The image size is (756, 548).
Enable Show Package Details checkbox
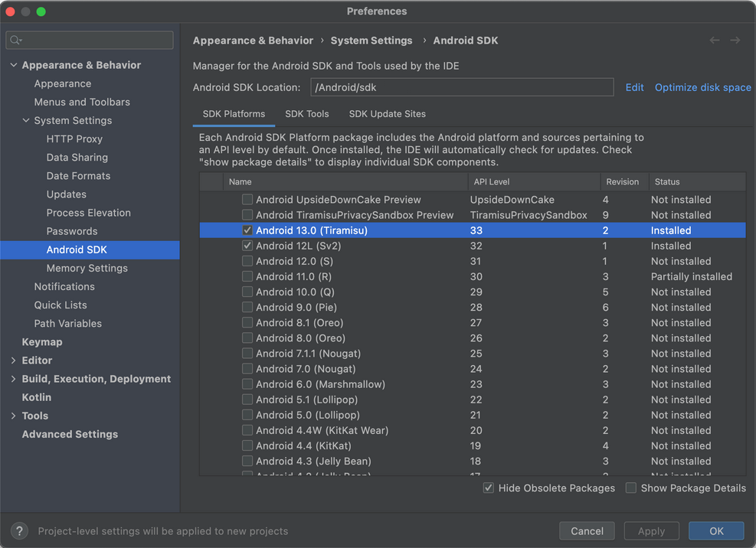pyautogui.click(x=630, y=488)
